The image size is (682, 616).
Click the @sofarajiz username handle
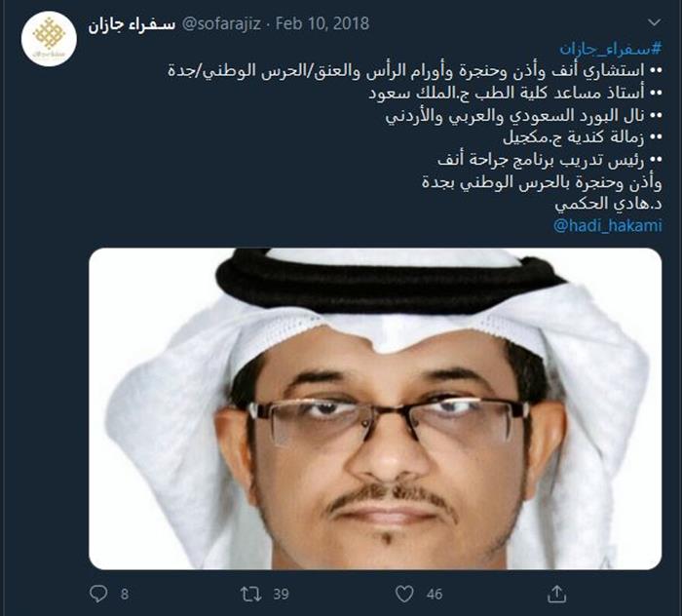click(x=221, y=23)
